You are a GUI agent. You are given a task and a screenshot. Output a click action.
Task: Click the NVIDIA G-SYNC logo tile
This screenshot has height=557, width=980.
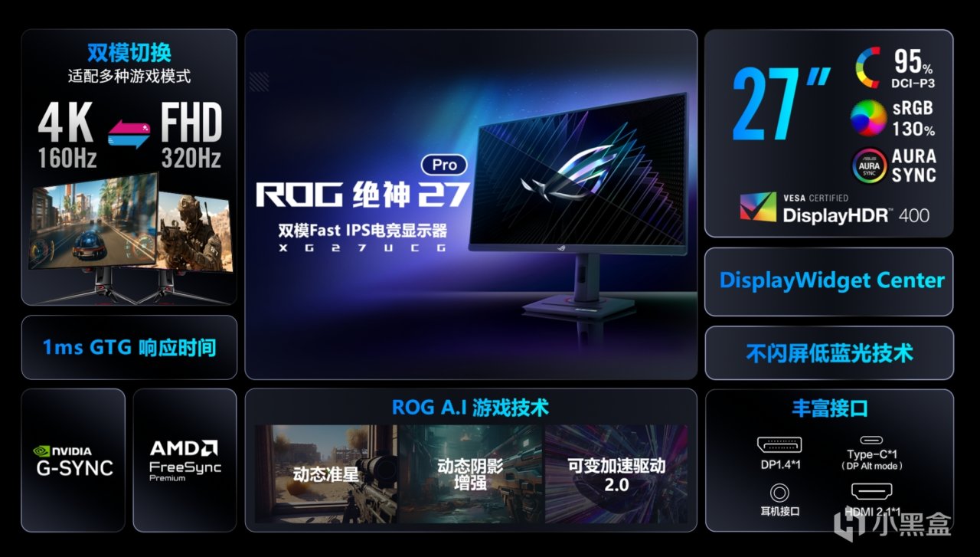point(73,460)
